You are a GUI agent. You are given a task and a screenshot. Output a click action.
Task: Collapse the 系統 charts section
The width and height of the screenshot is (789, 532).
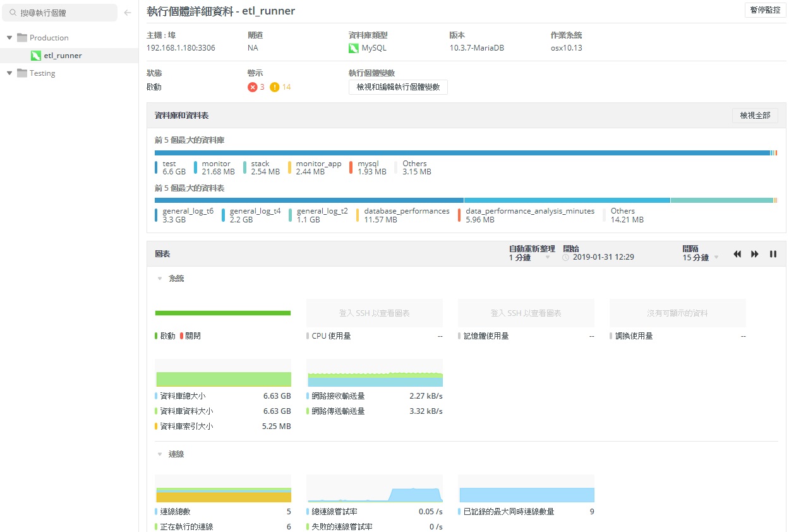point(160,279)
